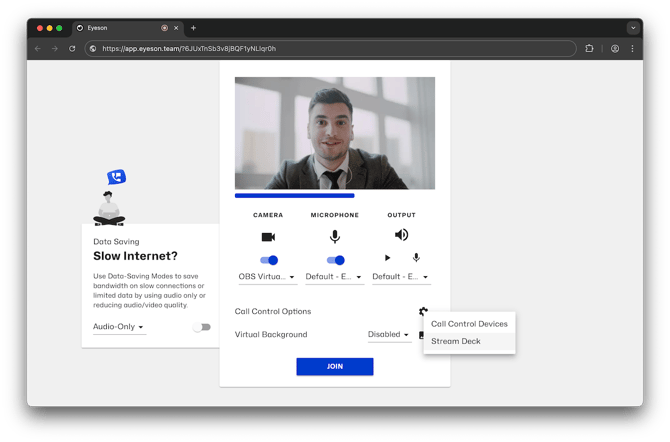The width and height of the screenshot is (670, 442).
Task: Click the URL address bar
Action: (x=330, y=48)
